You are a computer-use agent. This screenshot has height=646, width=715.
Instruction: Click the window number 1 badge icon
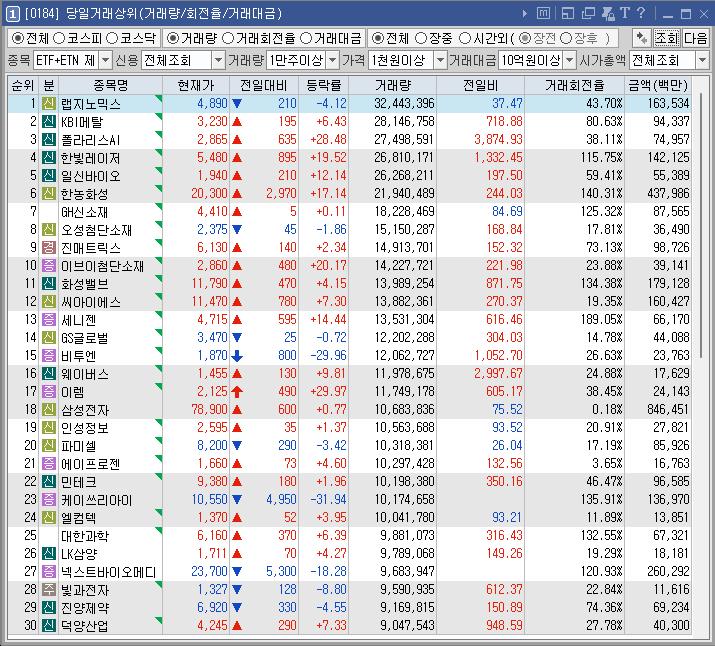[12, 14]
